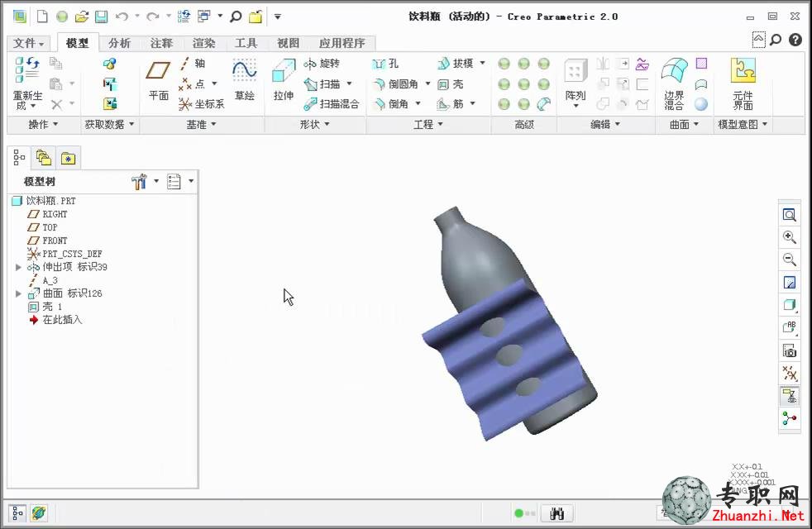The image size is (812, 529).
Task: Open the Component Interface (元件界面) tool
Action: [x=743, y=83]
